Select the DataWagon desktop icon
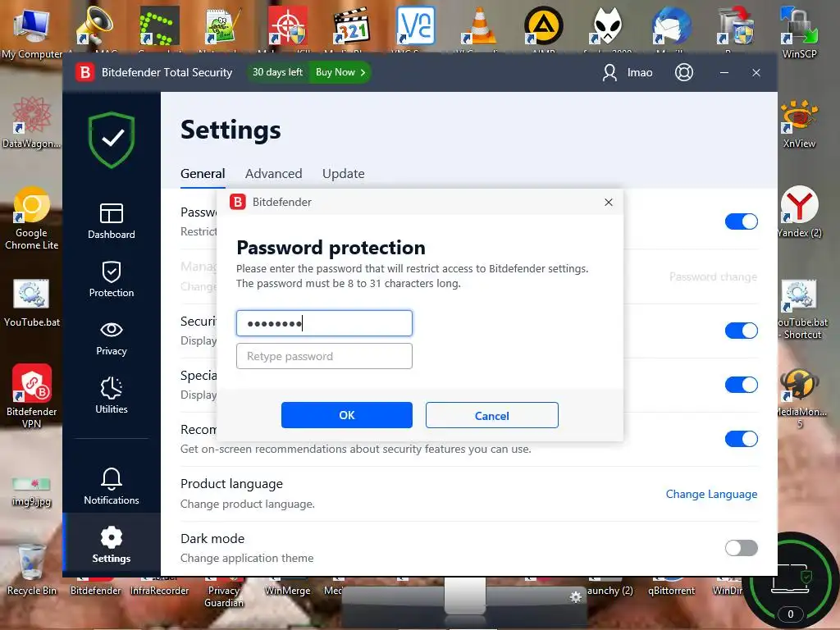Screen dimensions: 840x630 [31, 122]
